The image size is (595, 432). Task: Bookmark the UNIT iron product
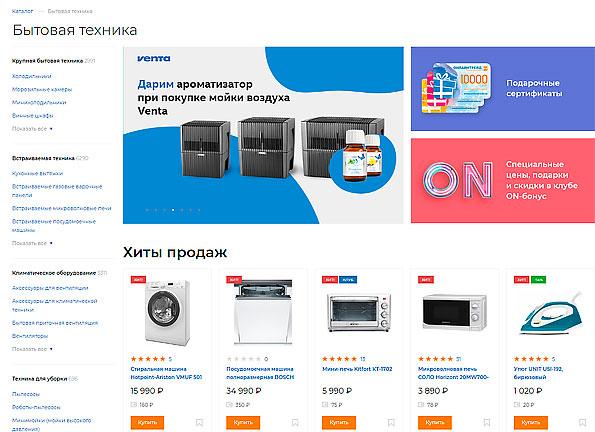pyautogui.click(x=582, y=422)
